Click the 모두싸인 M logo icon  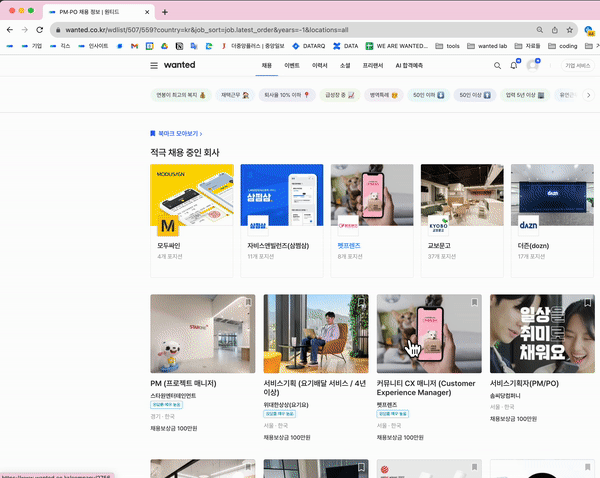pyautogui.click(x=168, y=226)
